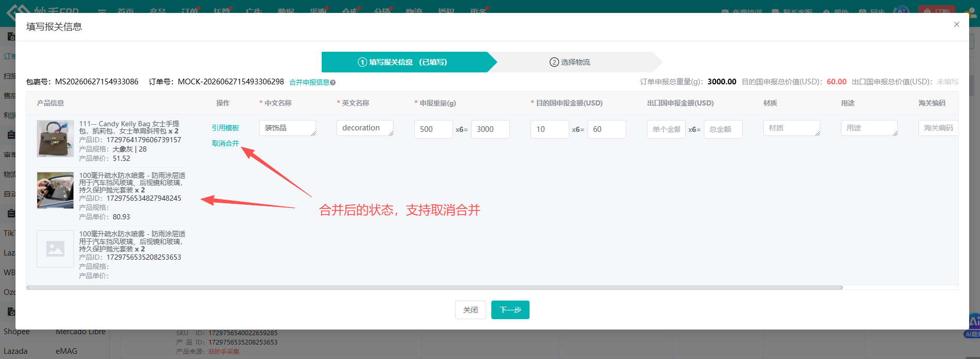
Task: Focus the 中文名称 field containing 装饰品
Action: coord(288,128)
